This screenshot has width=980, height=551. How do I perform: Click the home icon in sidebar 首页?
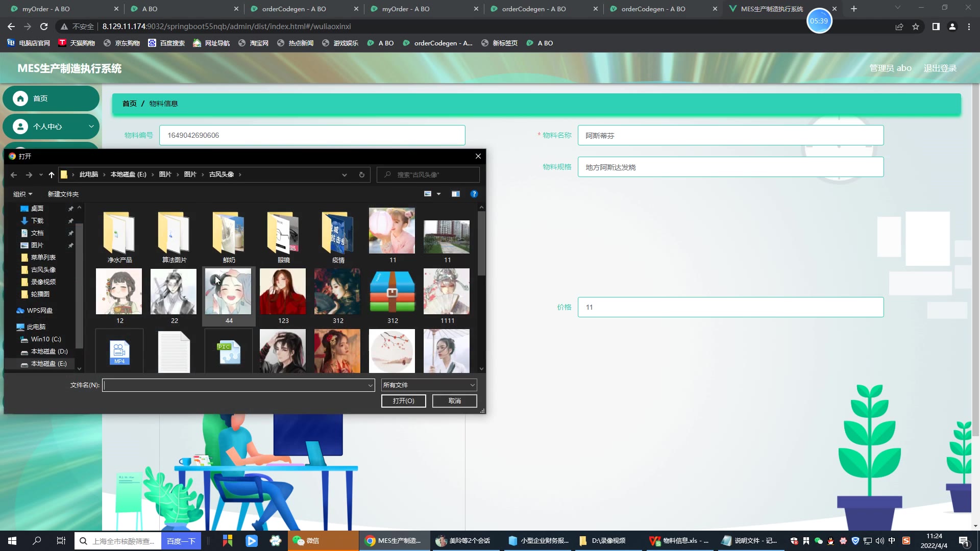point(20,98)
